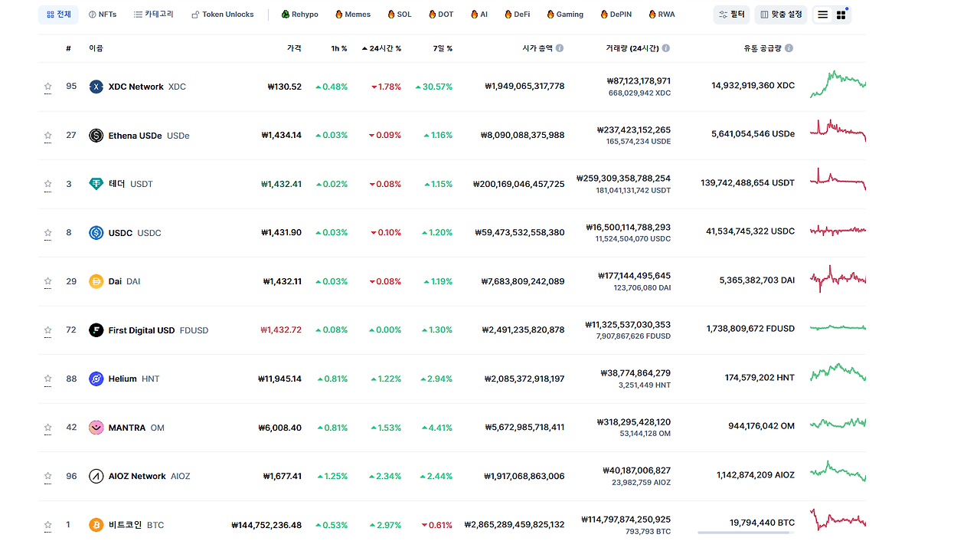Open the 필터 filter options
980x541 pixels.
click(x=731, y=15)
